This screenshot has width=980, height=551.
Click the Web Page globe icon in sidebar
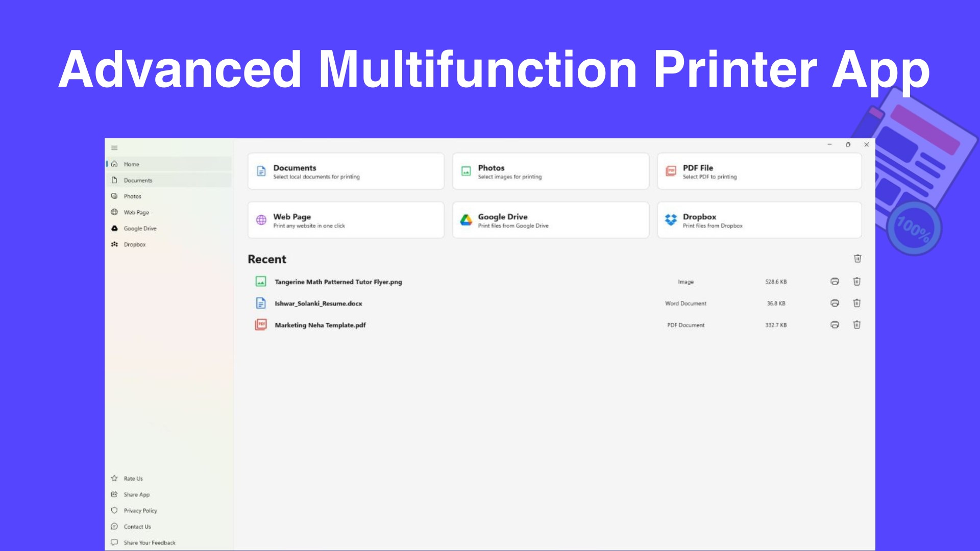click(115, 212)
